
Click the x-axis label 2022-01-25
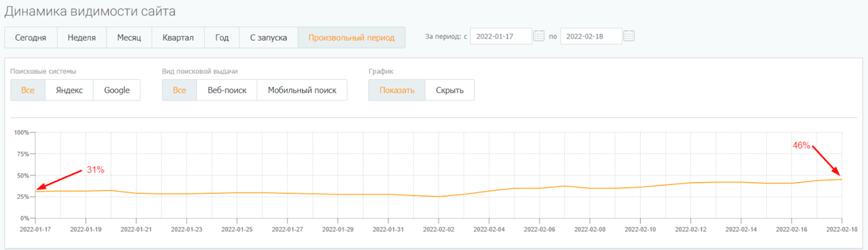point(237,229)
